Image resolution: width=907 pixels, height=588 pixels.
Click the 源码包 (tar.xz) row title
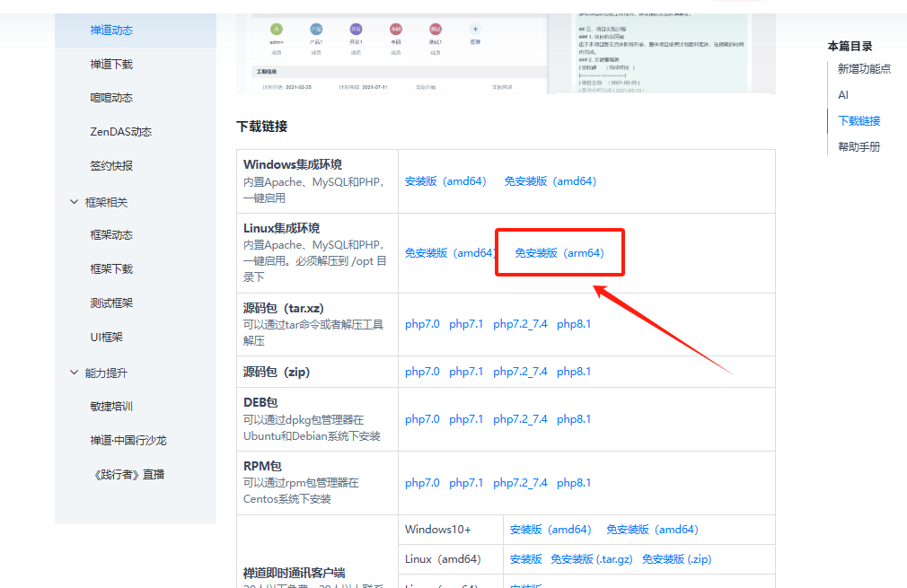[284, 308]
